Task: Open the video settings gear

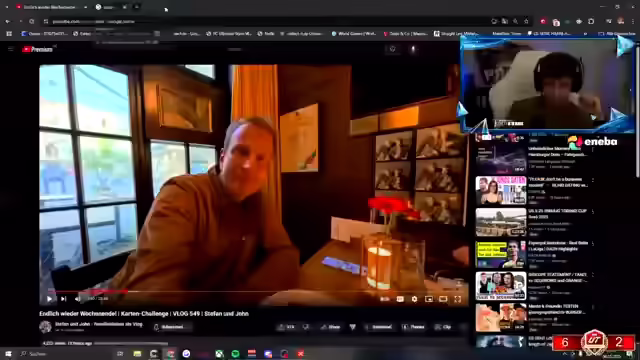Action: tap(415, 299)
